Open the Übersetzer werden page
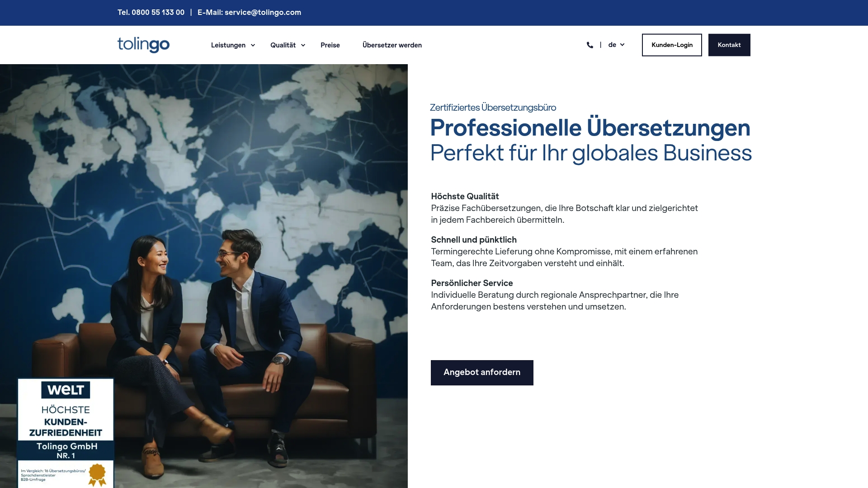Screen dimensions: 868x488 [392, 45]
